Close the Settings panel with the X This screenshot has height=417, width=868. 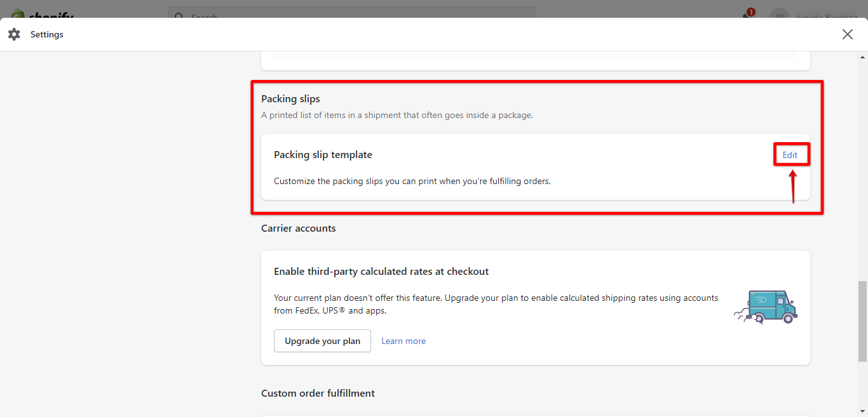(847, 34)
